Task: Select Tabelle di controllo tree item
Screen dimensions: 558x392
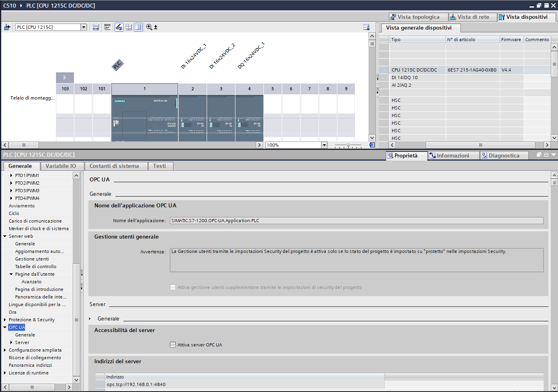Action: point(36,267)
